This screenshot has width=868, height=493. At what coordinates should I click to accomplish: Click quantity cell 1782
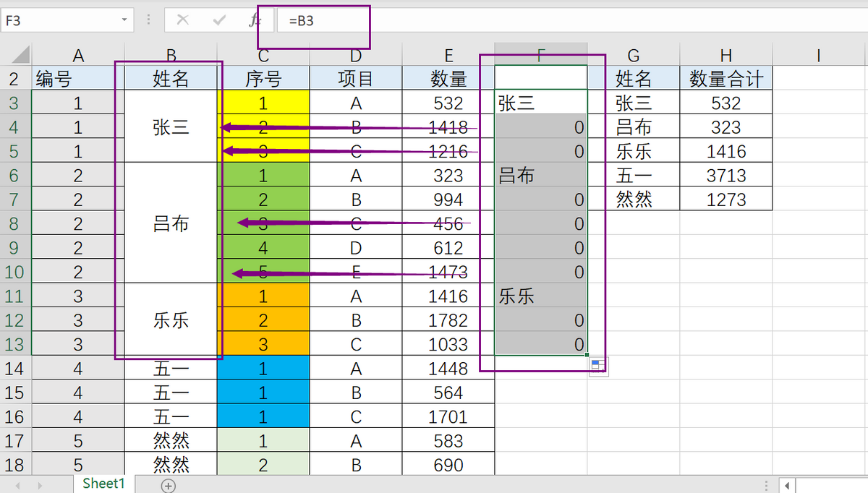pos(448,320)
